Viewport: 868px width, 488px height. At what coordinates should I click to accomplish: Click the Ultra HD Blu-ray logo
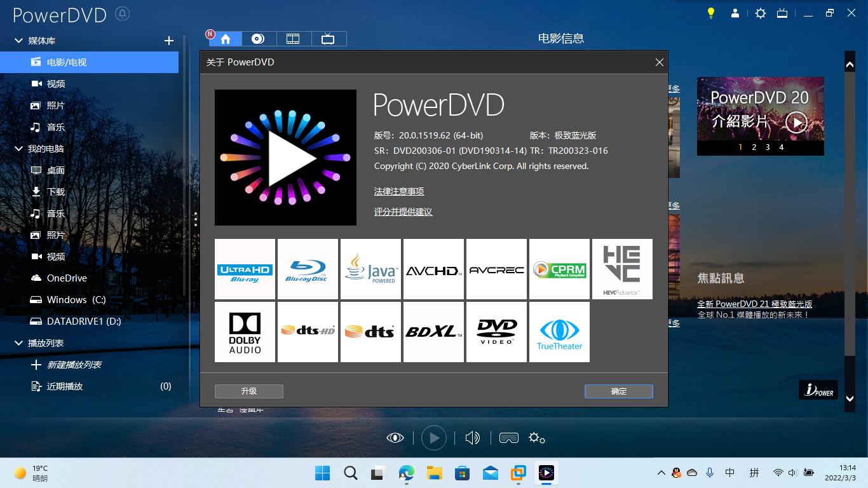245,269
